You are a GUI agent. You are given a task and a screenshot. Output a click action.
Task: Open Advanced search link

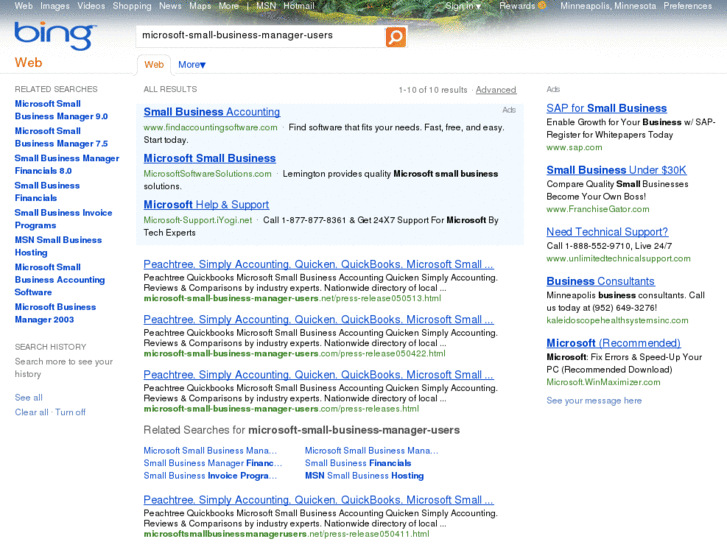click(496, 90)
